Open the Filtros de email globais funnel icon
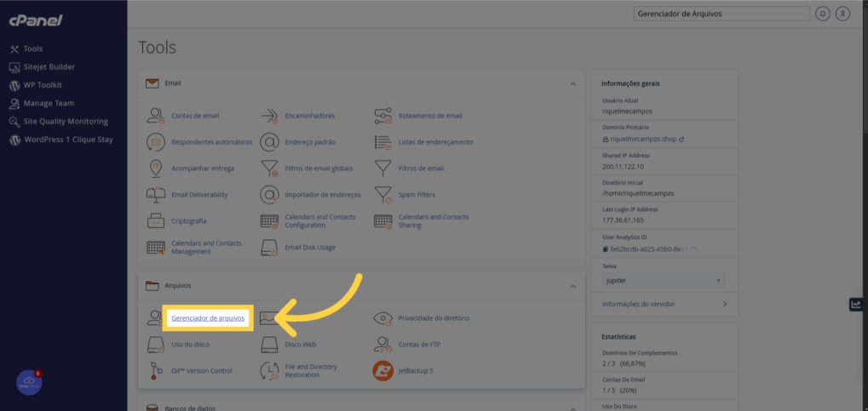Image resolution: width=868 pixels, height=411 pixels. pos(269,168)
